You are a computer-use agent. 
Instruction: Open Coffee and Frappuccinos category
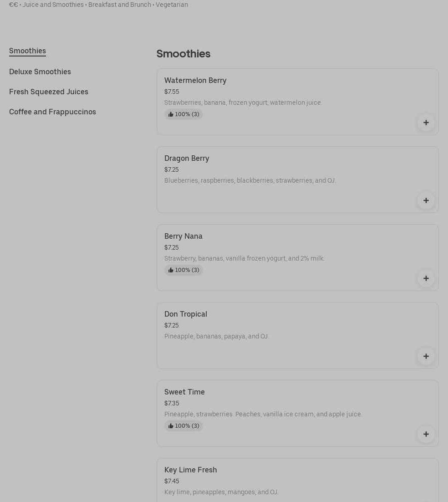pyautogui.click(x=52, y=112)
